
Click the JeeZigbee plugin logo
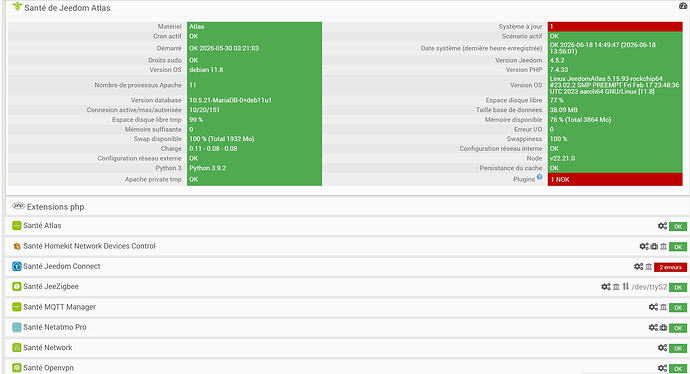pyautogui.click(x=17, y=286)
